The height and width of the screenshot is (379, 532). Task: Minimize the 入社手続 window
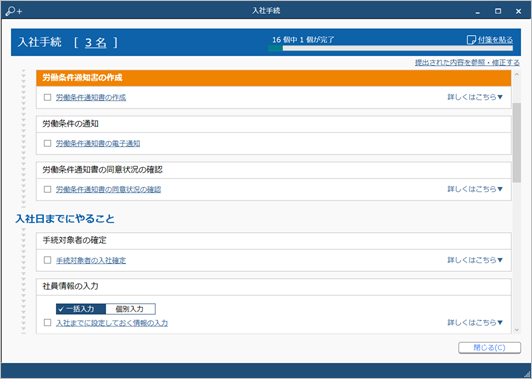coord(478,12)
